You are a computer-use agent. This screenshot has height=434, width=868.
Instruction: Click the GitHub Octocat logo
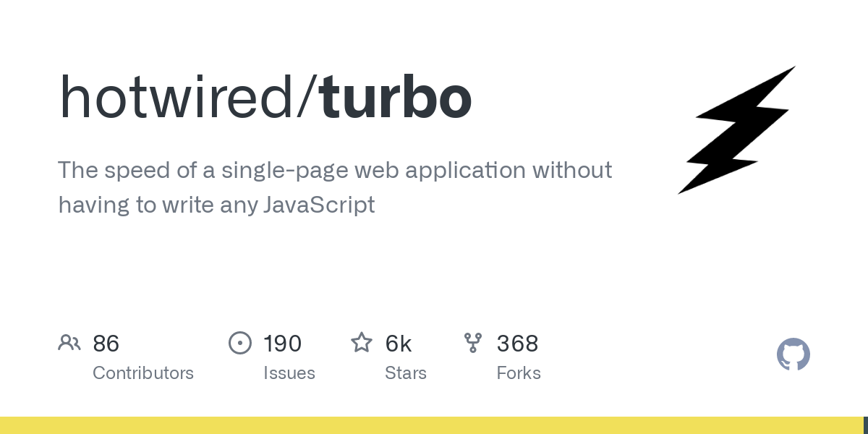[793, 354]
